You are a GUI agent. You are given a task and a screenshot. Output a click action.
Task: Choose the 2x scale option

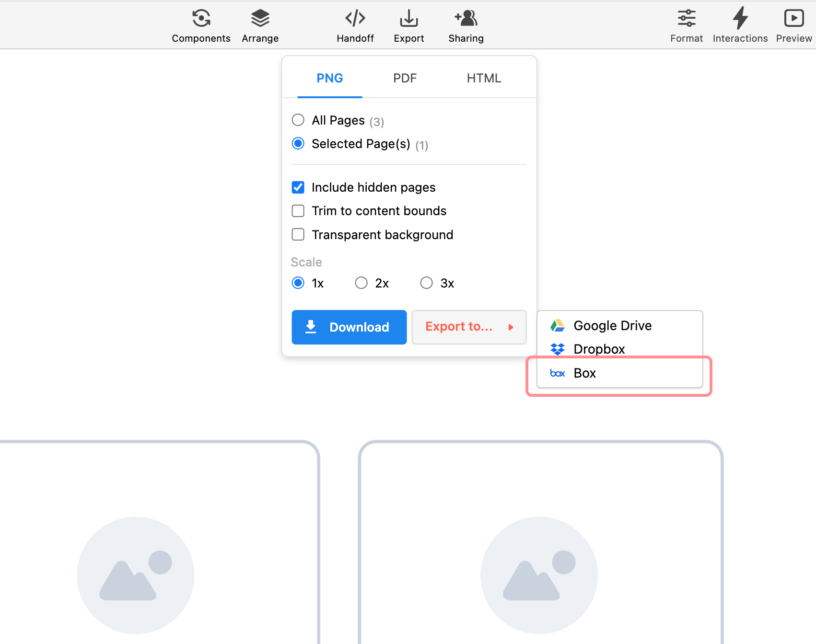click(x=361, y=283)
